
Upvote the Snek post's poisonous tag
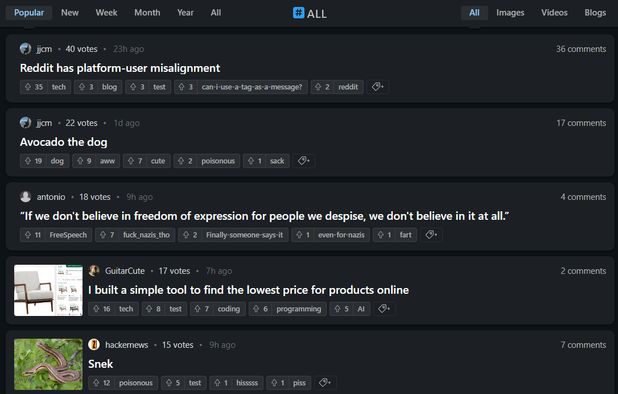tap(96, 383)
